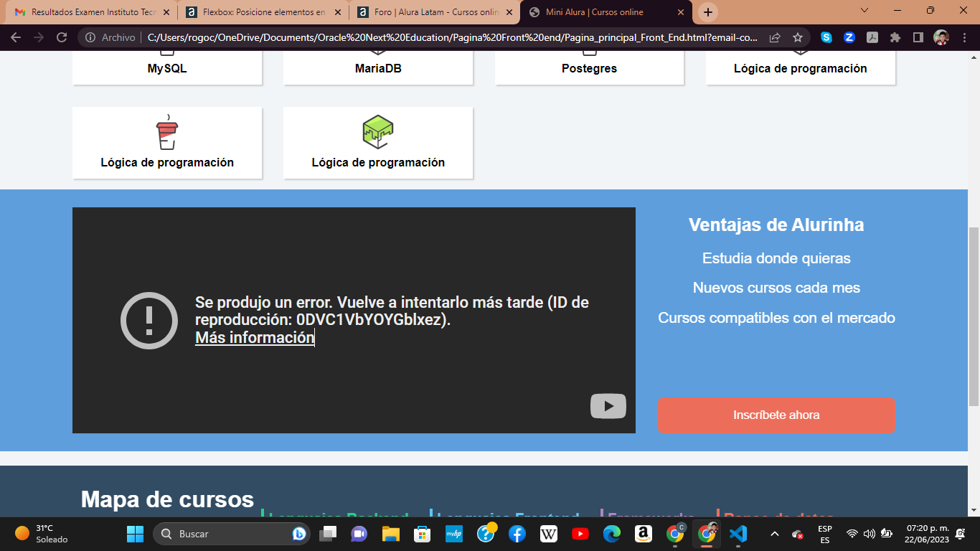Viewport: 980px width, 551px height.
Task: Click the green cube icon course card
Action: tap(378, 143)
